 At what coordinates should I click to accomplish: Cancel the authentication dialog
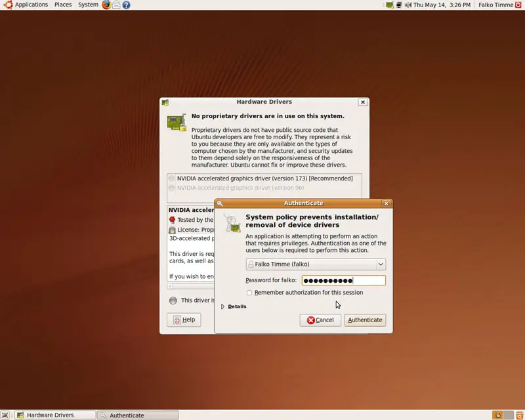pos(320,320)
